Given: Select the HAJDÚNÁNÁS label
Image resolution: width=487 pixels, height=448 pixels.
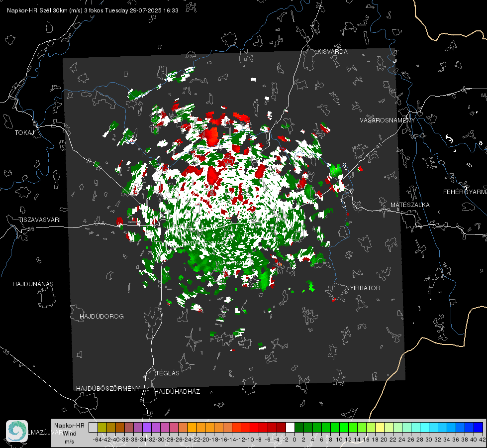Looking at the screenshot, I should (x=33, y=284).
